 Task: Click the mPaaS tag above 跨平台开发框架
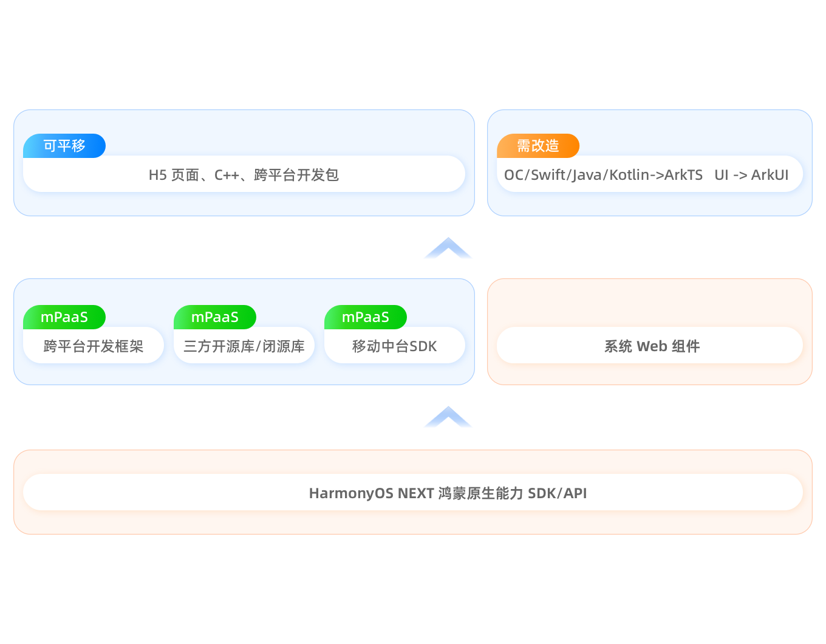pyautogui.click(x=64, y=317)
